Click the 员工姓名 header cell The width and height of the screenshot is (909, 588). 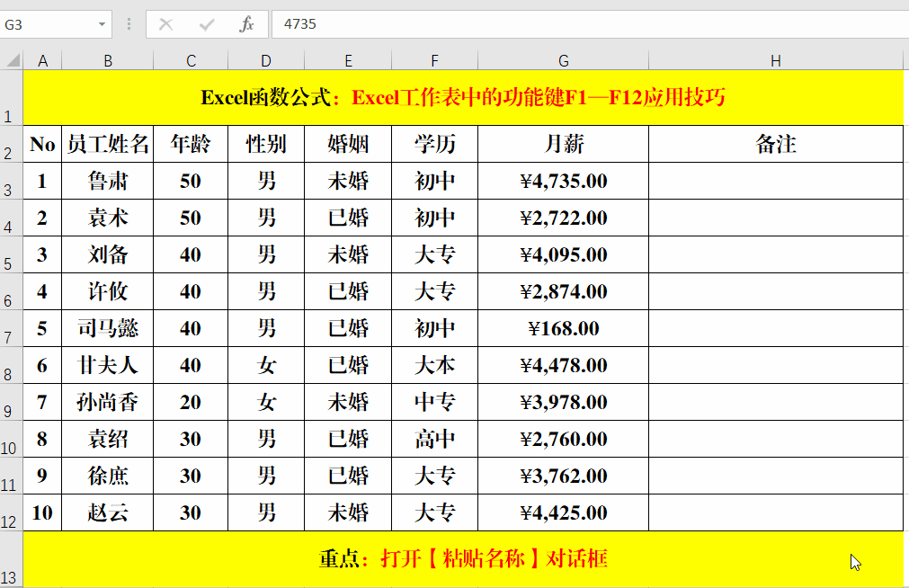click(108, 144)
